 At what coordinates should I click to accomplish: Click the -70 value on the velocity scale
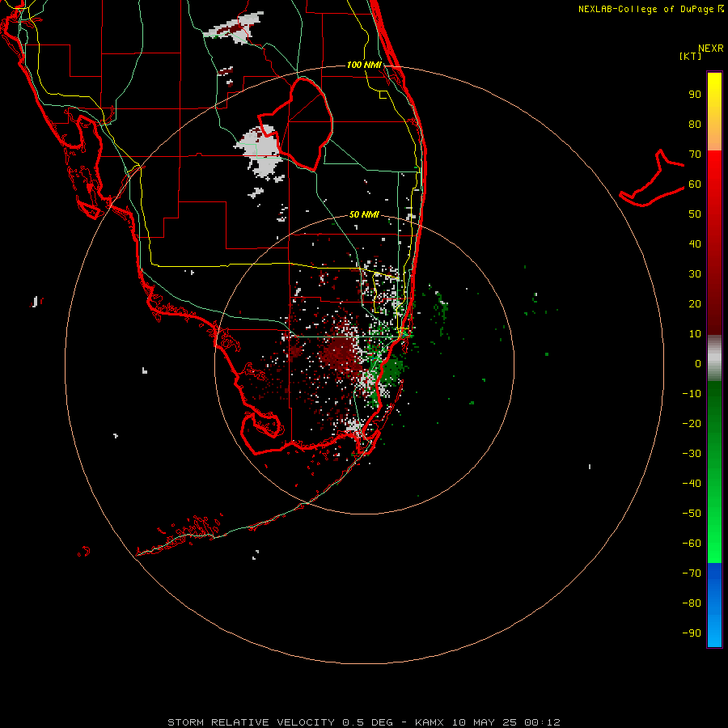tap(692, 574)
